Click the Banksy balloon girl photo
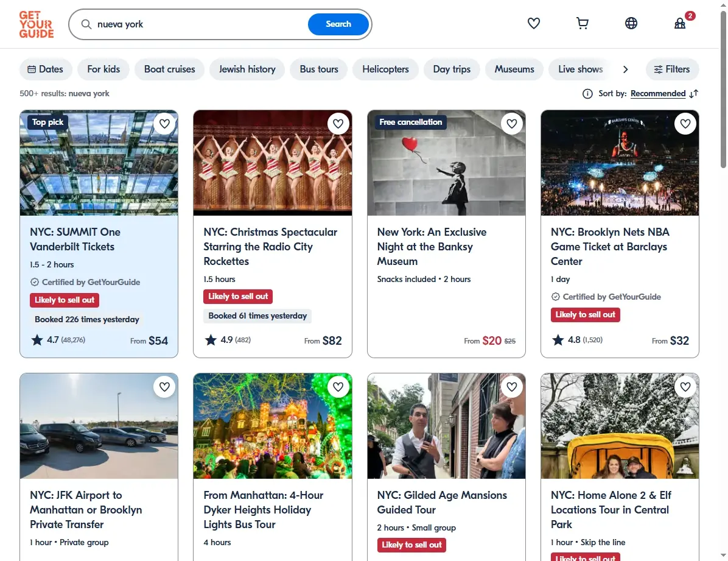The width and height of the screenshot is (728, 561). coord(446,163)
